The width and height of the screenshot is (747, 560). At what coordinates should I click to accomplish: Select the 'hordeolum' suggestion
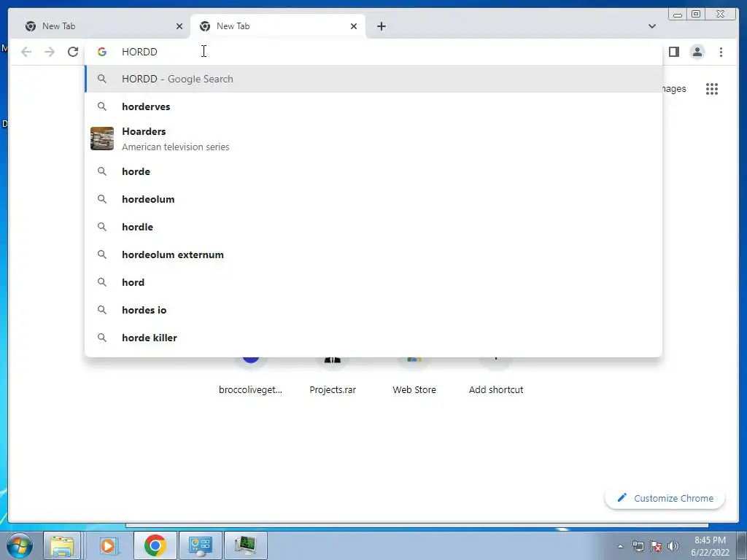[x=373, y=199]
